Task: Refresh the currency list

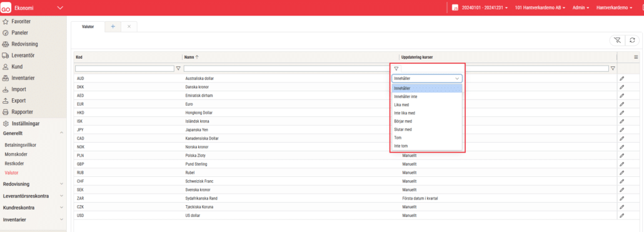Action: 632,40
